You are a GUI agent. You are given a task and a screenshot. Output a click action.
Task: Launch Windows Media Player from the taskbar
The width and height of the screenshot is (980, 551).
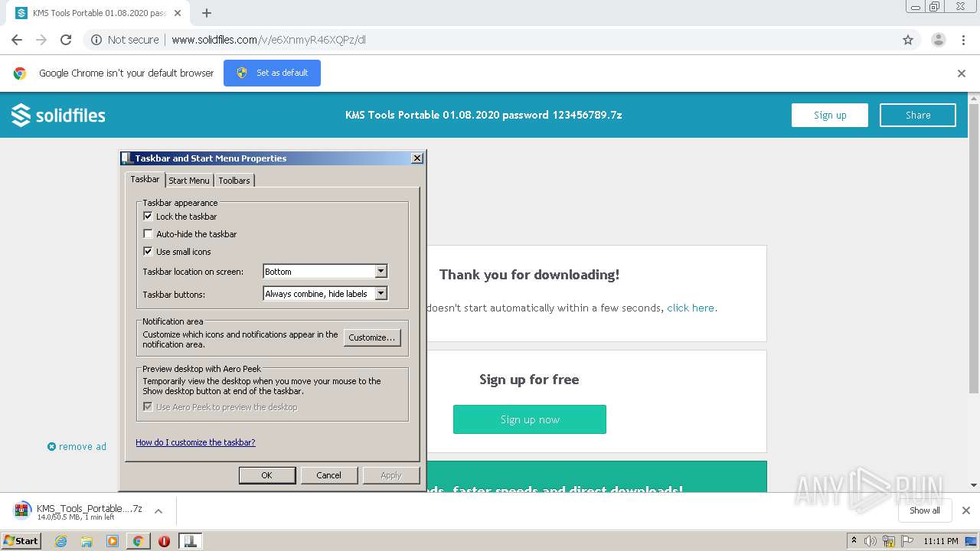coord(113,541)
